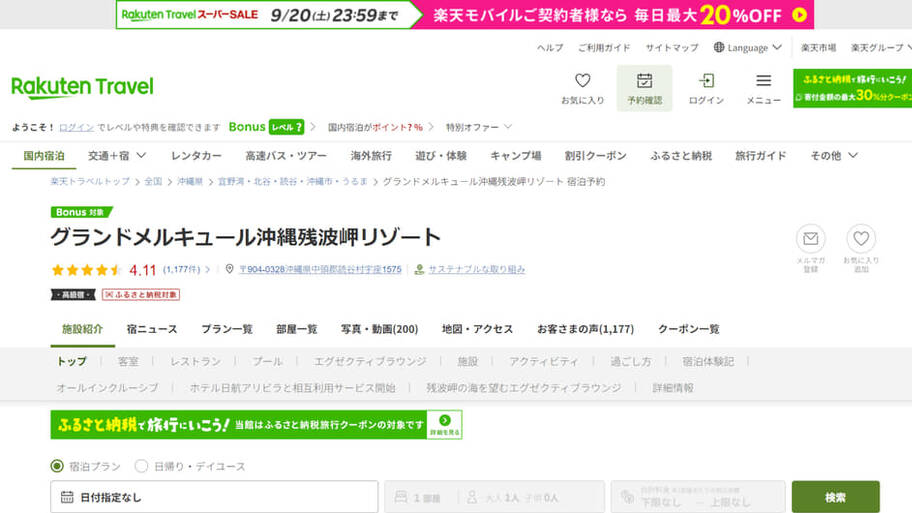Click the sustainability leaf icon
The image size is (912, 513).
coord(419,269)
